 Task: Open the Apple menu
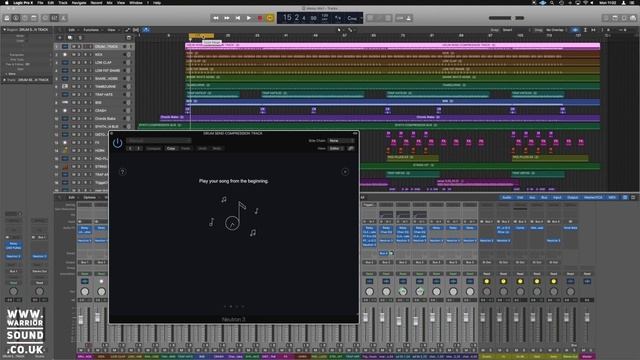pos(7,2)
